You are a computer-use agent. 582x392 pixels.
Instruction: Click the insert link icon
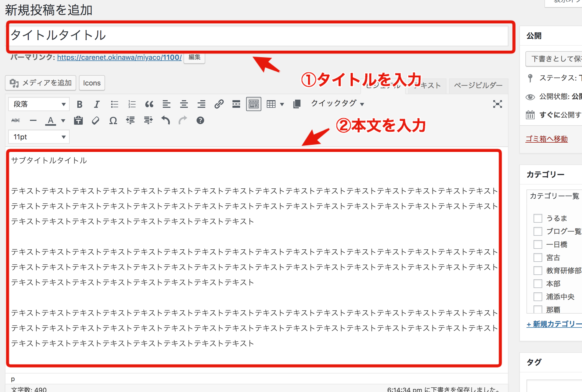click(219, 104)
